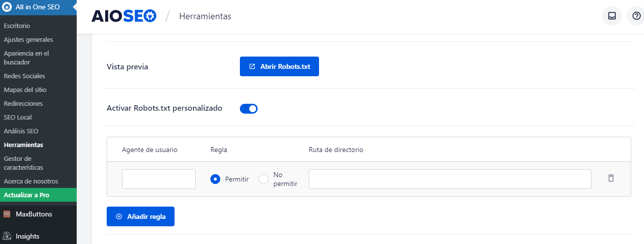Go to Redes Sociales settings
The image size is (644, 244).
[24, 76]
